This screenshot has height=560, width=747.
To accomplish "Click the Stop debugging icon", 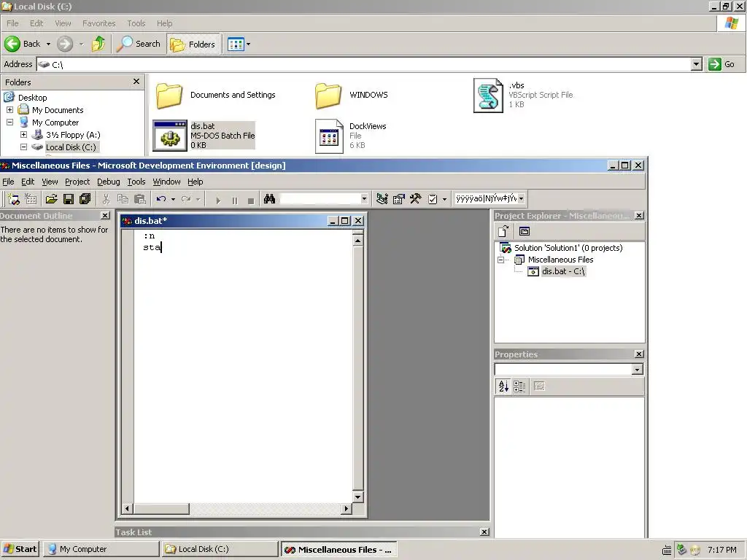I will [251, 201].
